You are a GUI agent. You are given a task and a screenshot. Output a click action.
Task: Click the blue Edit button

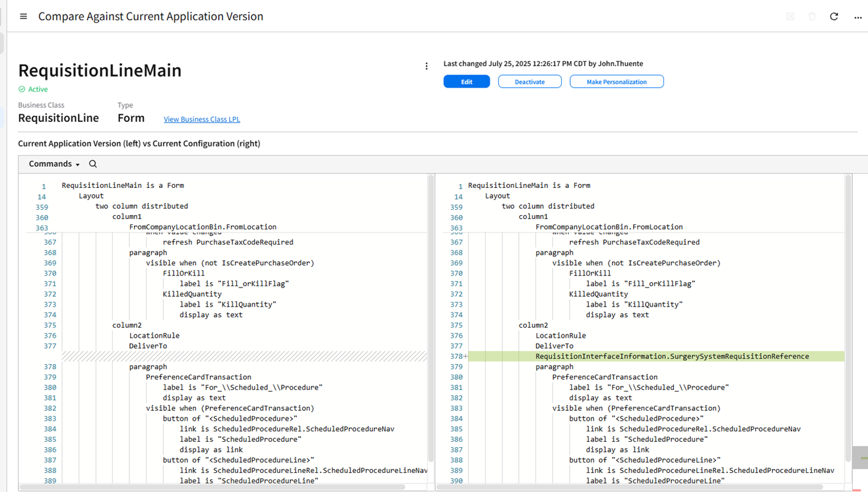point(467,82)
